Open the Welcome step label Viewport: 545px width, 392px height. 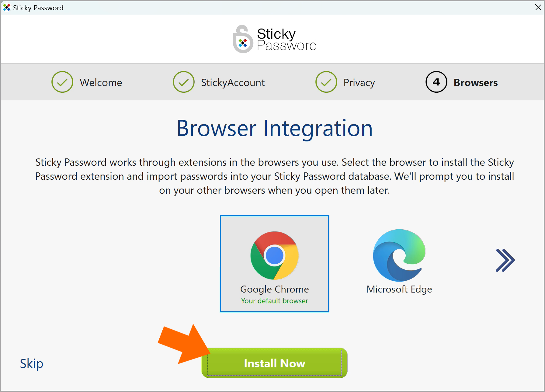click(x=101, y=83)
